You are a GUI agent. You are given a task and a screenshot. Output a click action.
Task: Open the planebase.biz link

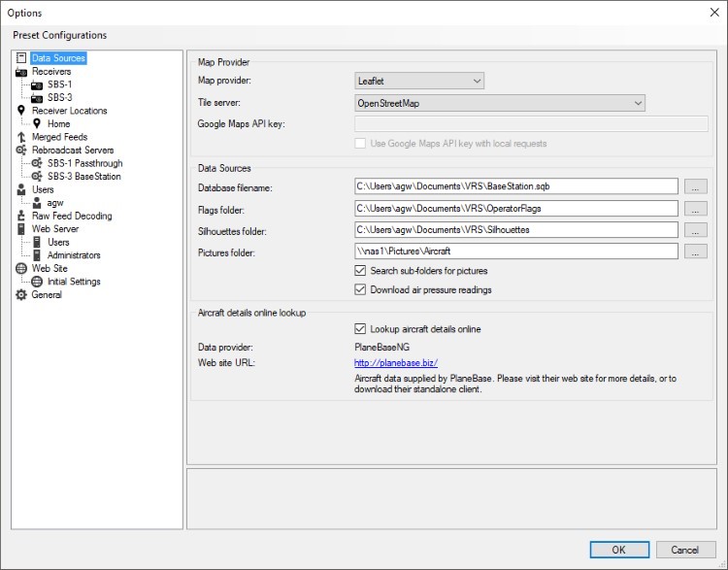(x=396, y=362)
